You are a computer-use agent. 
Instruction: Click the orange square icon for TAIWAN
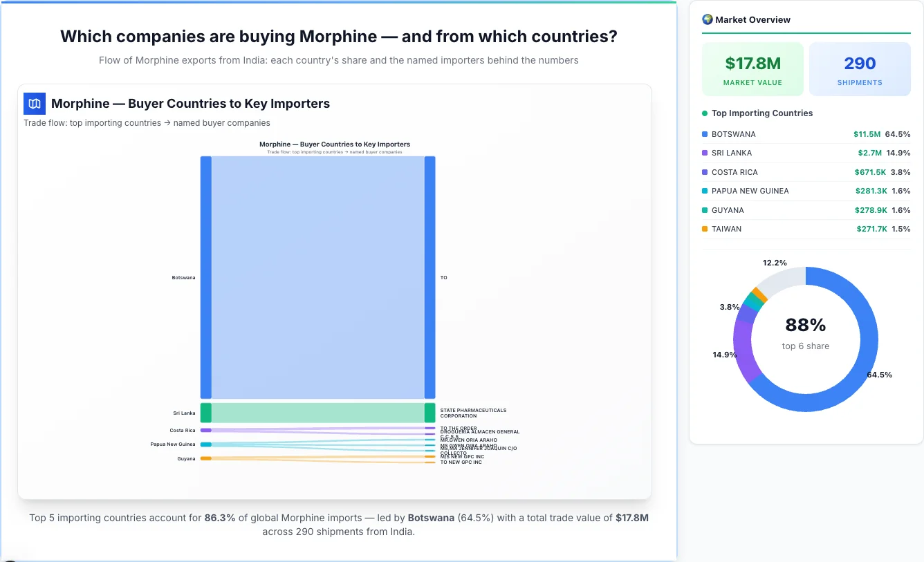706,229
